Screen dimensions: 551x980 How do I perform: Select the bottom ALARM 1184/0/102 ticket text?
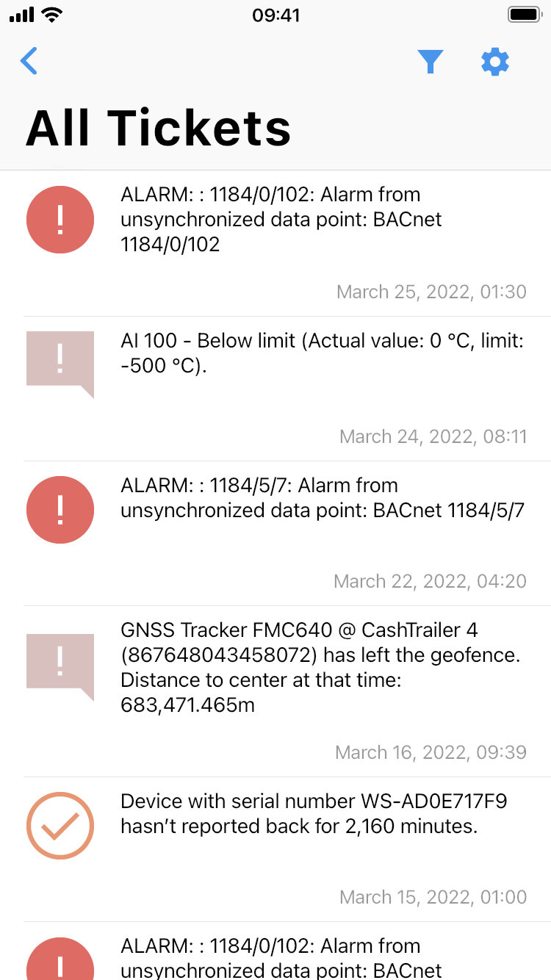tap(281, 958)
